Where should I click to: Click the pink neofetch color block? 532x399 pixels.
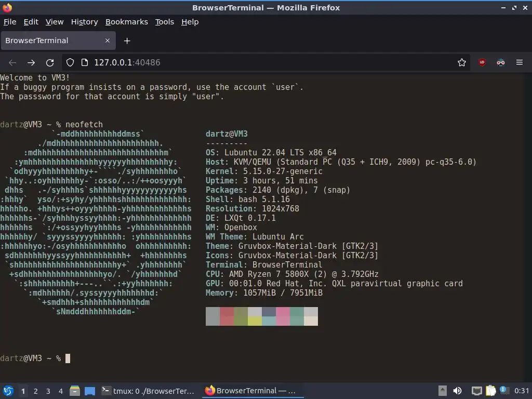283,316
